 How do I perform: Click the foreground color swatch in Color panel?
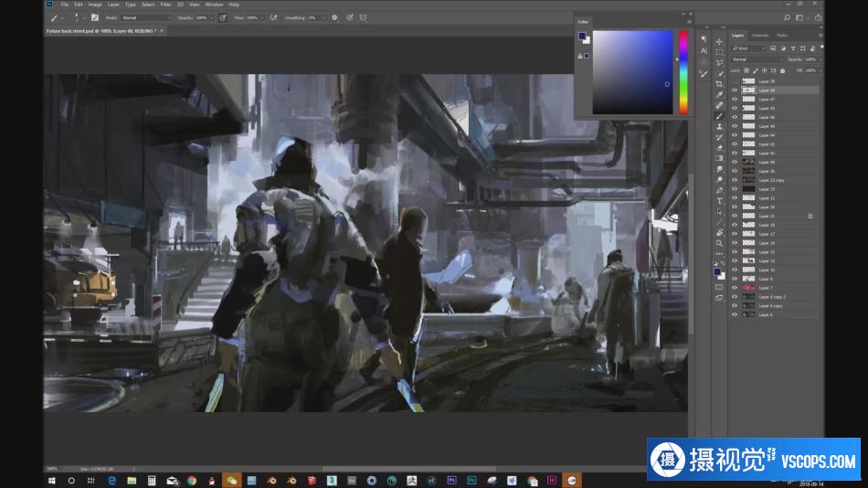(581, 36)
